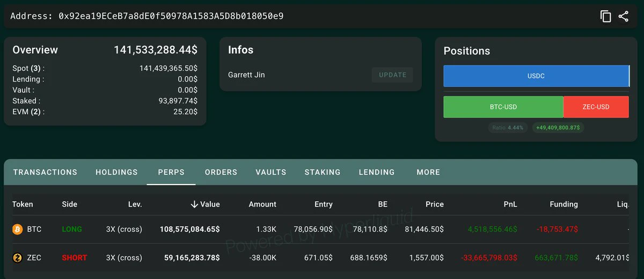The width and height of the screenshot is (644, 279).
Task: Select the green BTC-USD position bar
Action: (x=503, y=107)
